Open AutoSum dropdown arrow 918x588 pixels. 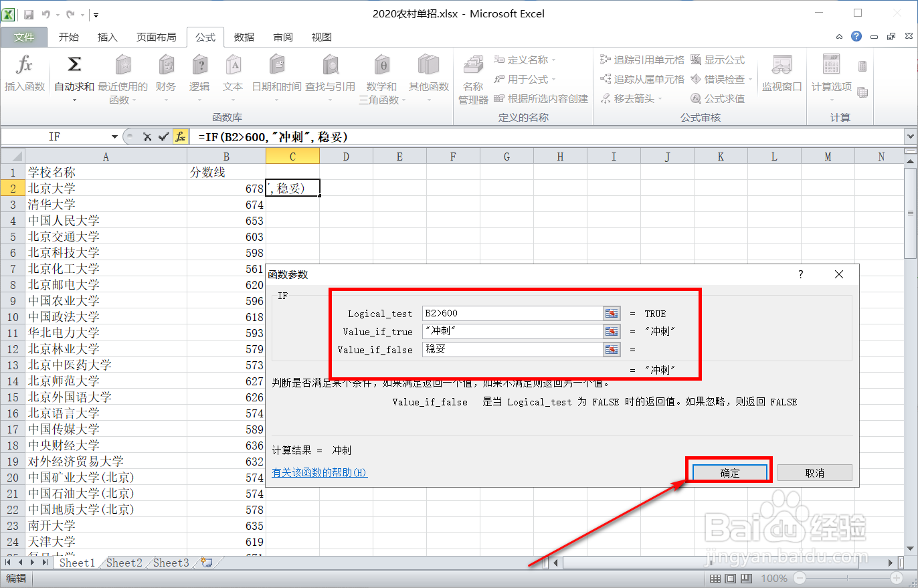74,100
